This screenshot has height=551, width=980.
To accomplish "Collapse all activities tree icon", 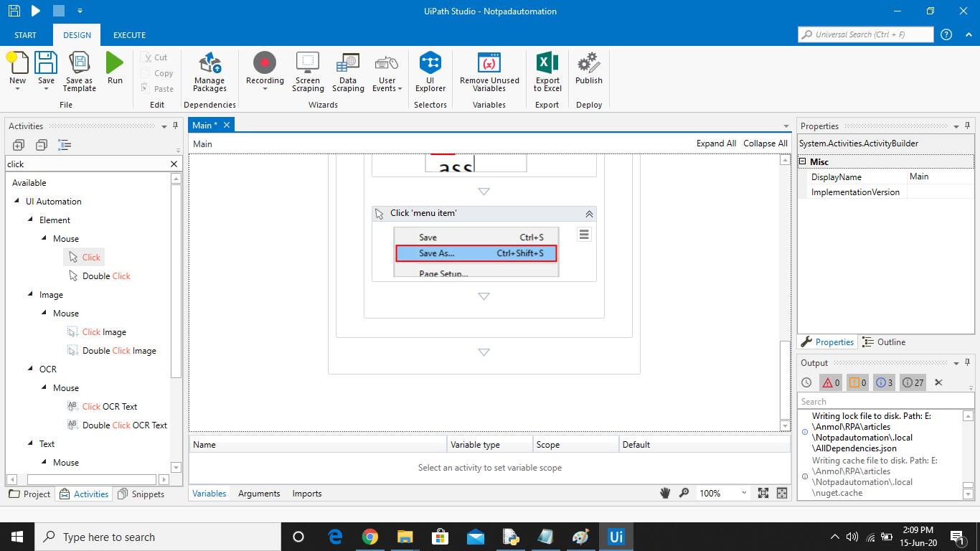I will coord(42,145).
